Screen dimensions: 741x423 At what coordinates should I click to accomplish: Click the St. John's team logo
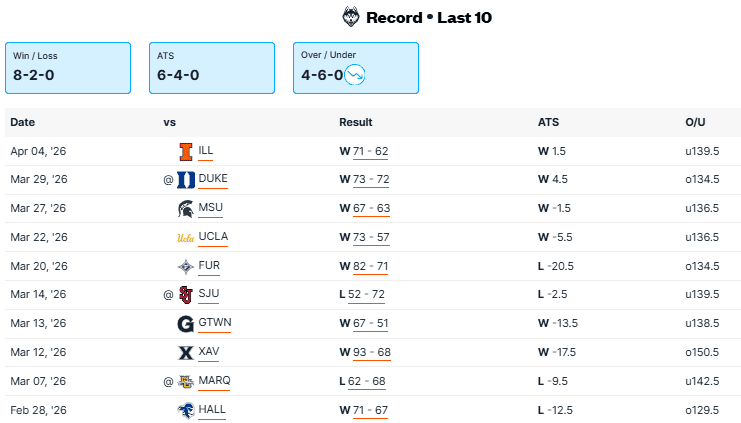(185, 295)
